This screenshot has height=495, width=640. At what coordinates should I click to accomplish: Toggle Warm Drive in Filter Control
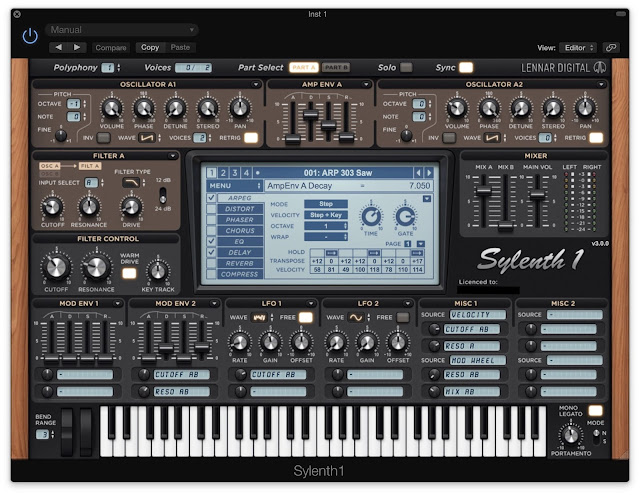click(129, 273)
